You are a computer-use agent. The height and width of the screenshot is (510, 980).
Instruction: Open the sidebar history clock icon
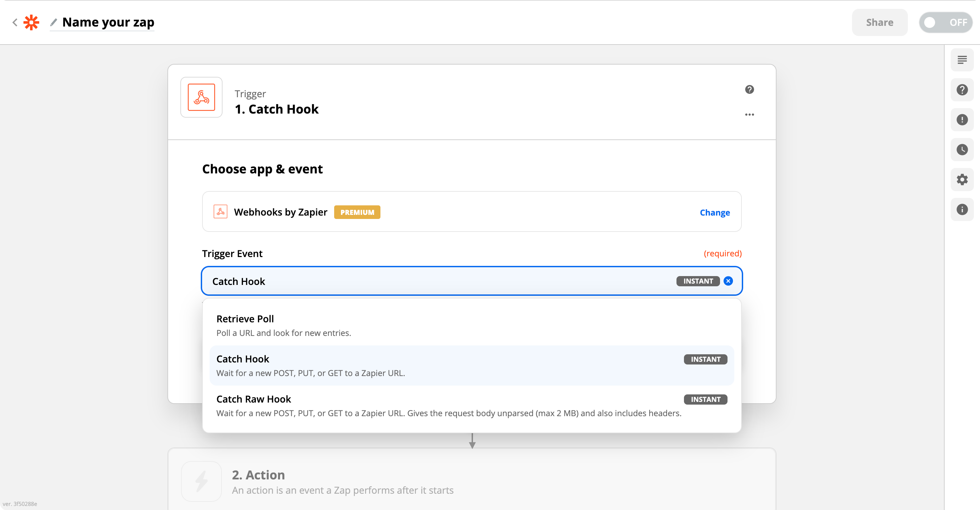pyautogui.click(x=962, y=149)
